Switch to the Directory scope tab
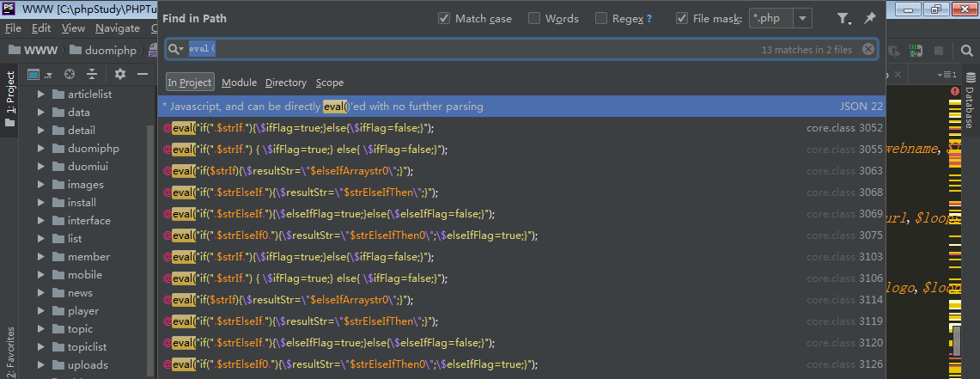The height and width of the screenshot is (379, 980). tap(285, 83)
